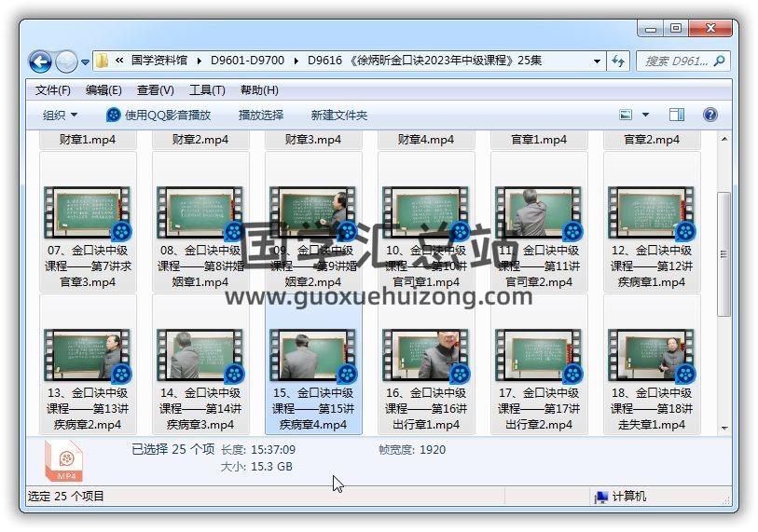
Task: Expand the 组织 dropdown menu
Action: tap(61, 115)
